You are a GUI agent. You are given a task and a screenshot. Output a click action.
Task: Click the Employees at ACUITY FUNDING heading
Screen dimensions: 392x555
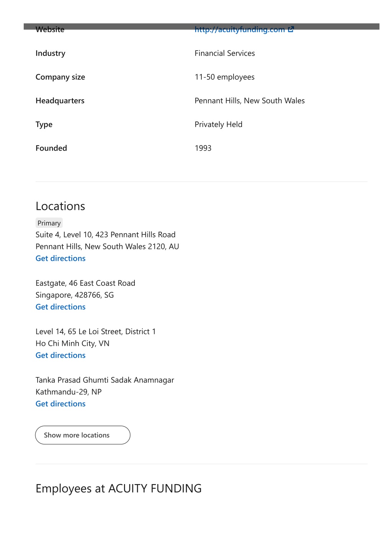click(118, 488)
